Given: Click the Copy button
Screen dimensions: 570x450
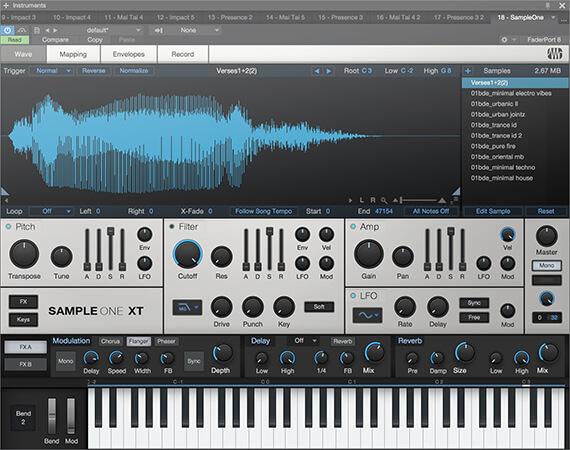Looking at the screenshot, I should [95, 40].
